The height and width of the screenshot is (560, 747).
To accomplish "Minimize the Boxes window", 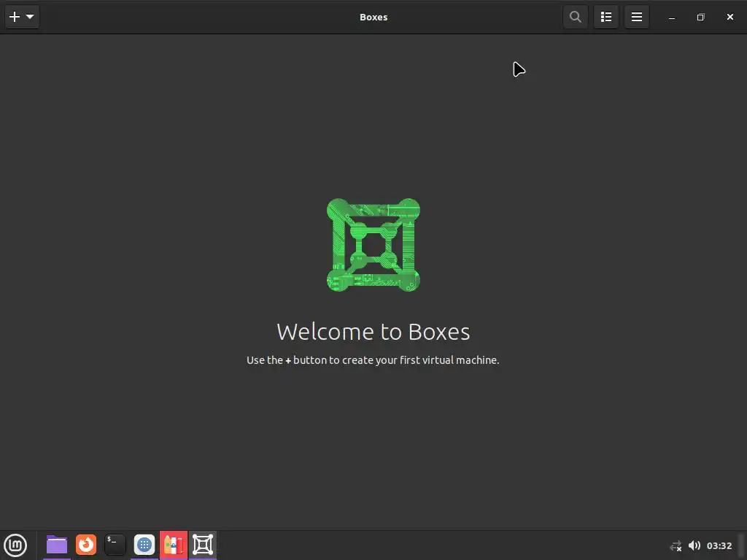I will point(672,17).
